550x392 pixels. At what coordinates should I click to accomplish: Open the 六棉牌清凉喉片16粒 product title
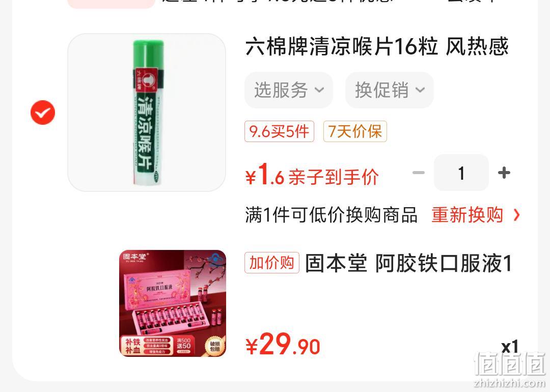pyautogui.click(x=377, y=47)
